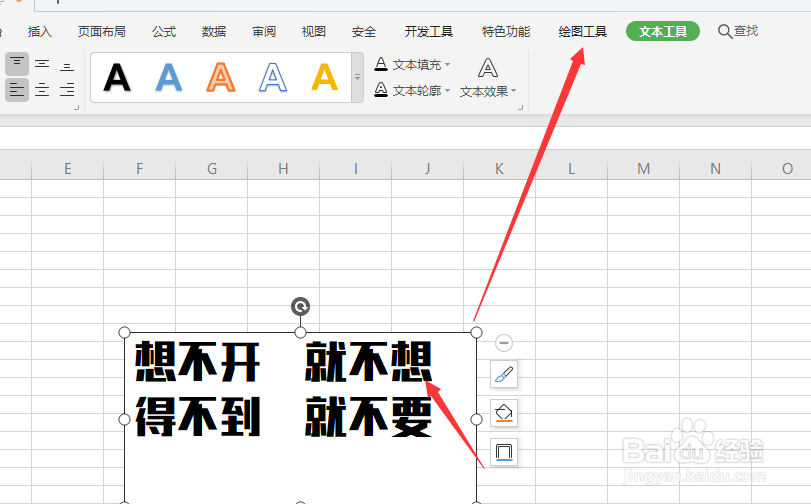Select column H header
Viewport: 811px width, 504px height.
click(x=283, y=169)
